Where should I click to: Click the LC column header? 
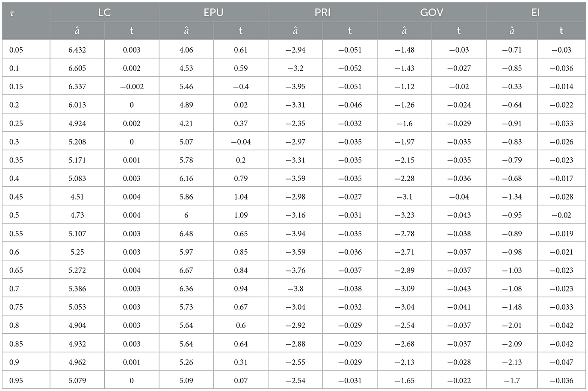point(104,12)
